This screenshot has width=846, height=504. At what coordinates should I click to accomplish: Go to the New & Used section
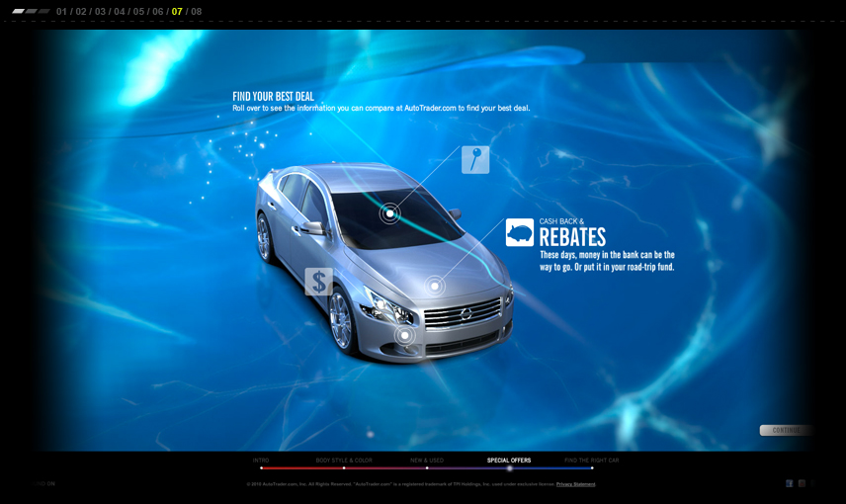point(427,461)
